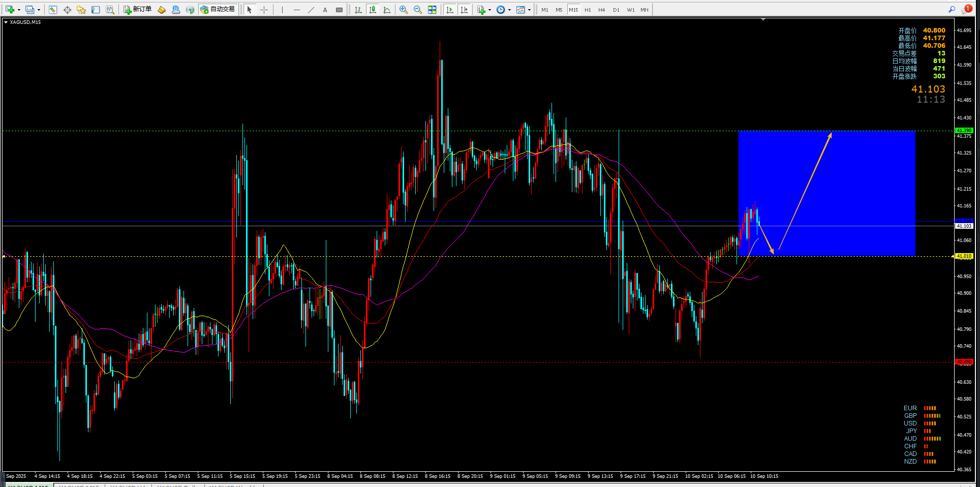Click the 新订单 new order button
Screen dimensions: 980x487
coord(137,10)
